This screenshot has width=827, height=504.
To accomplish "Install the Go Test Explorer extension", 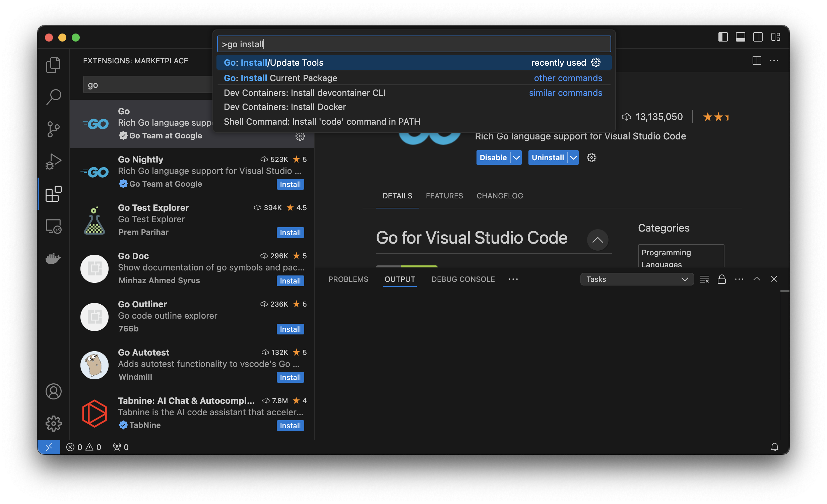I will click(290, 233).
